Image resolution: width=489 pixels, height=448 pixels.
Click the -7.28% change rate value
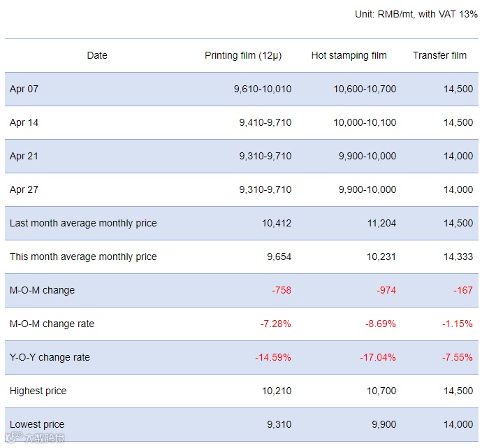click(x=273, y=324)
